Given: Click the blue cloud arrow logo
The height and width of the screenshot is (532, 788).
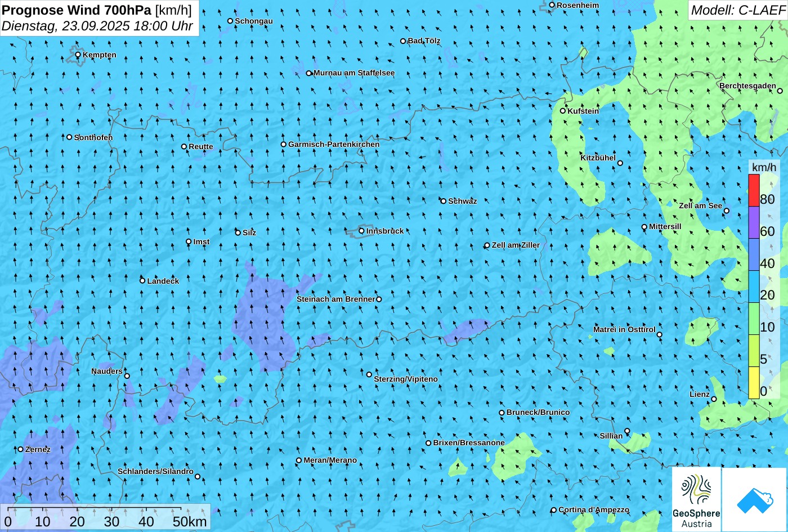Looking at the screenshot, I should pyautogui.click(x=755, y=500).
